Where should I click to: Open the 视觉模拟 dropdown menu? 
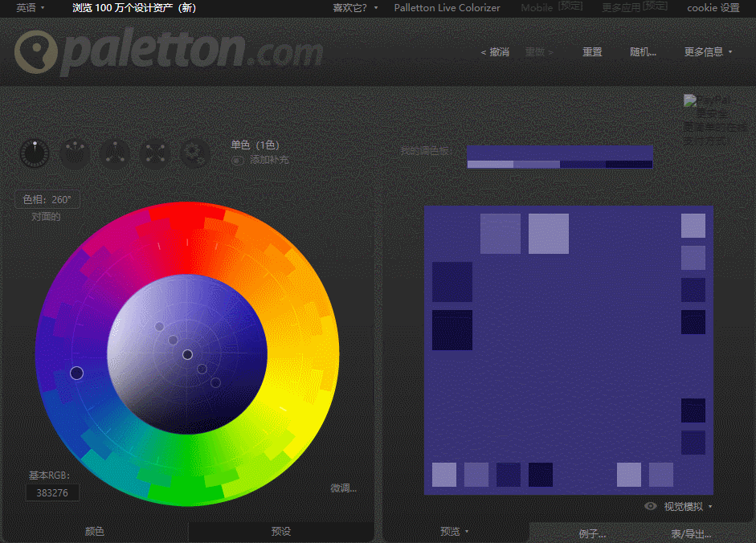tap(688, 506)
